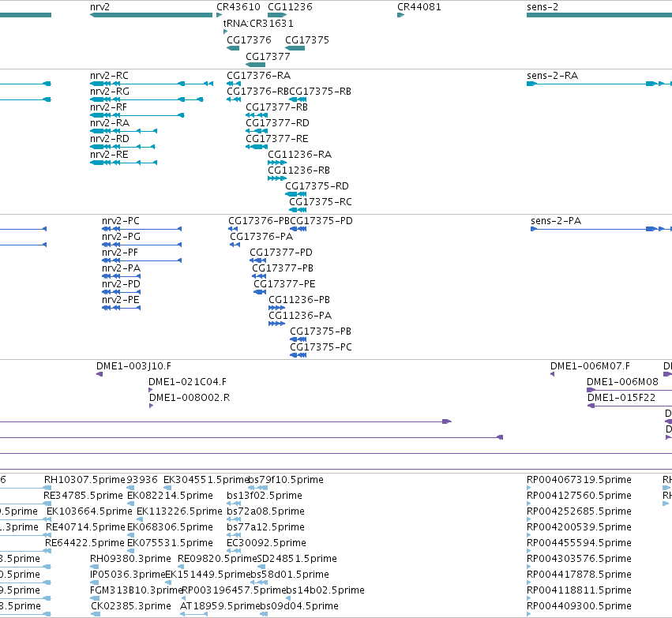Click transcript CG17377-RE

click(277, 139)
